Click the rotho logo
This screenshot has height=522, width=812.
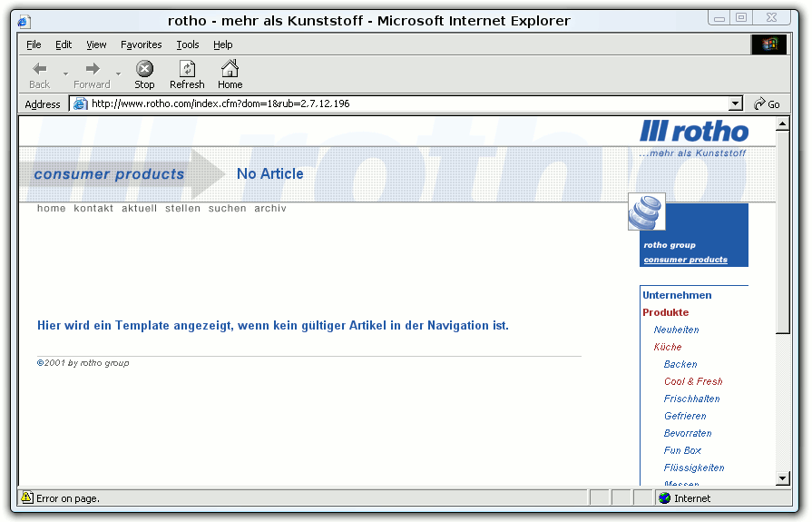[694, 131]
